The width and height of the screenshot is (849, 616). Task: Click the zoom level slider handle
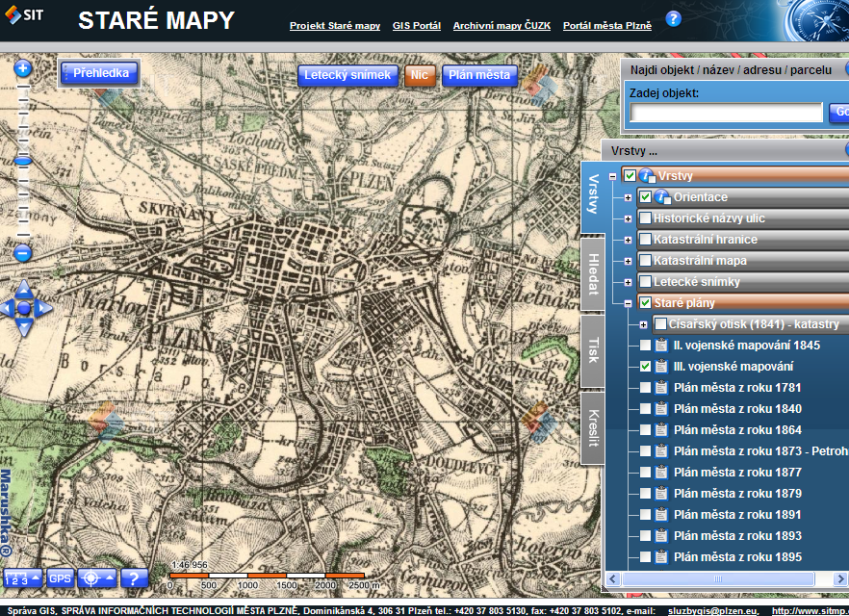23,161
